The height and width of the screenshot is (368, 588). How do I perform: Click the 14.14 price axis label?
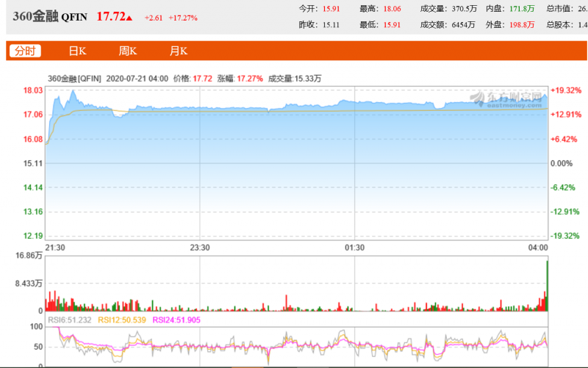coord(33,188)
